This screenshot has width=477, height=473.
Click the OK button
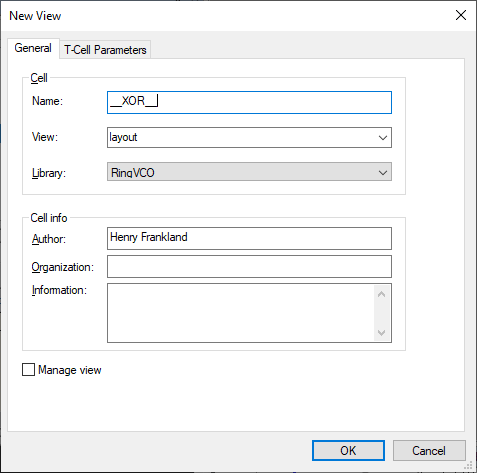(x=348, y=451)
